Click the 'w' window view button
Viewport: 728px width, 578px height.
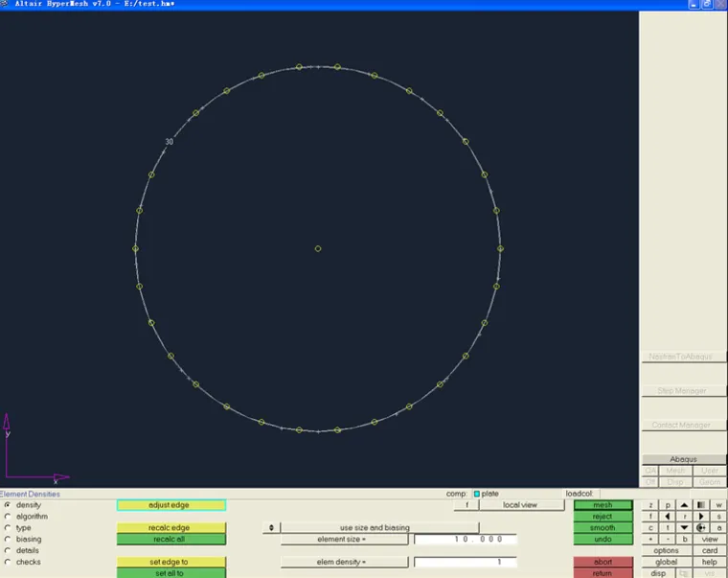click(718, 505)
